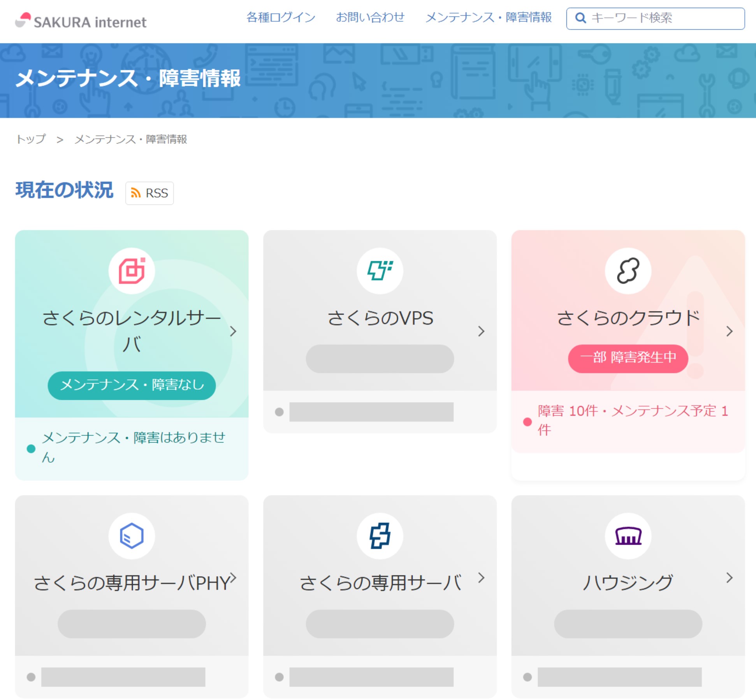This screenshot has height=700, width=756.
Task: Open the ハウジング card title
Action: pos(628,584)
